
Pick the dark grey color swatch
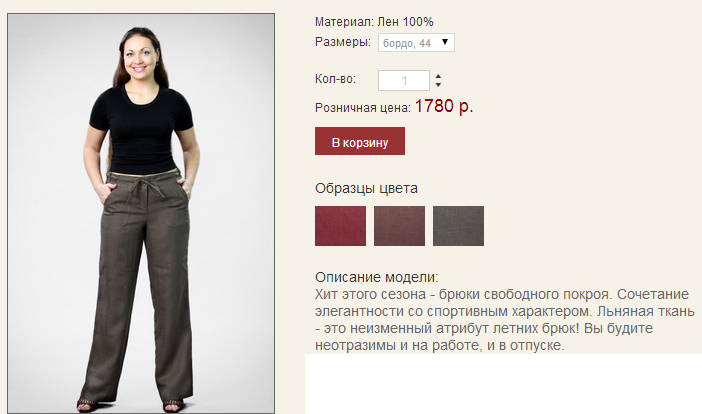tap(458, 226)
